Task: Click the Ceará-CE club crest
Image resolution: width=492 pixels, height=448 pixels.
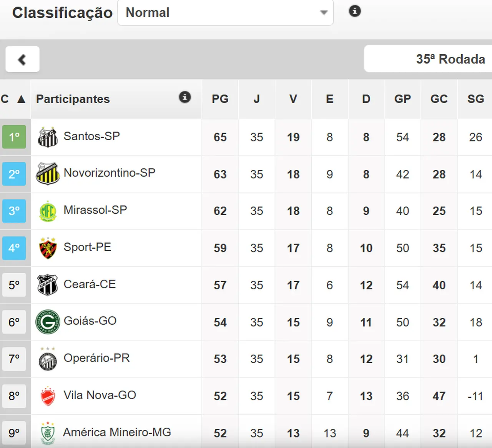Action: coord(48,285)
